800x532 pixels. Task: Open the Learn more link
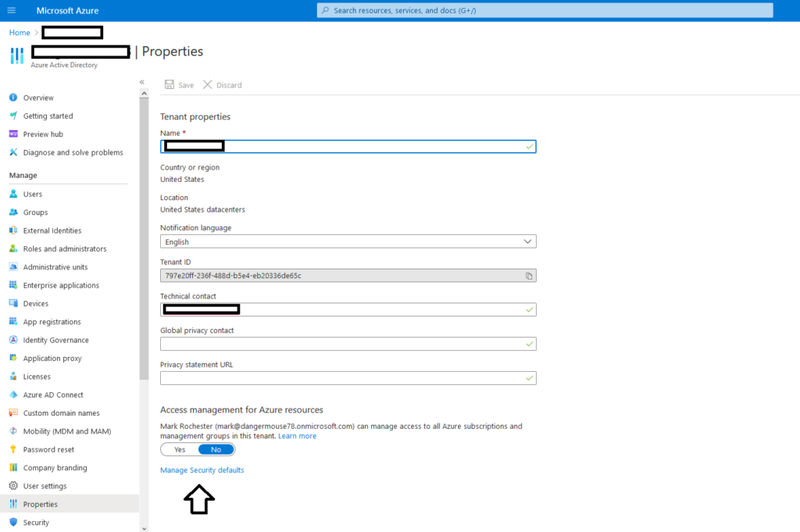(x=297, y=436)
